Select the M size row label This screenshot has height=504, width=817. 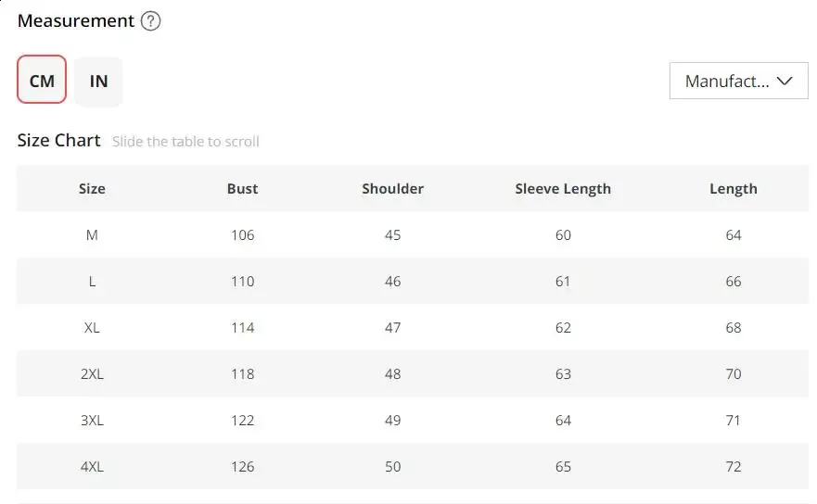point(92,235)
